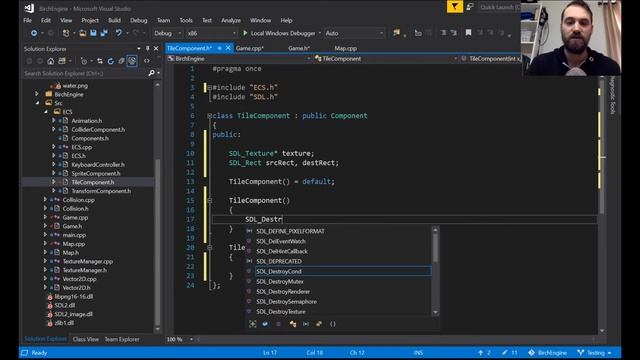Screen dimensions: 640x360
Task: Toggle the first IntelliSense filter icon
Action: 253,324
